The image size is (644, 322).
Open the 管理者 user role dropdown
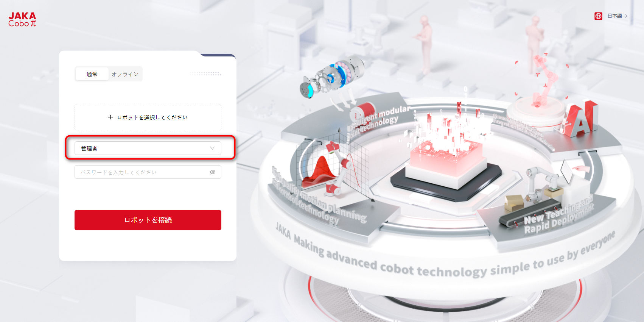point(148,148)
